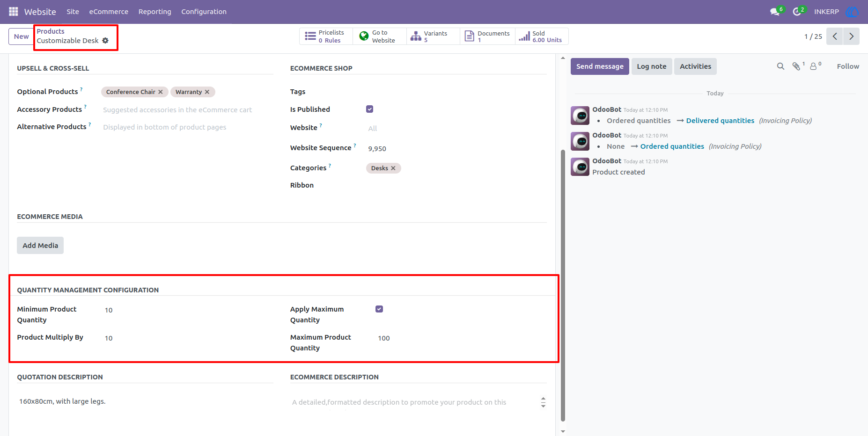This screenshot has height=436, width=868.
Task: Remove the Conference Chair tag
Action: click(161, 92)
